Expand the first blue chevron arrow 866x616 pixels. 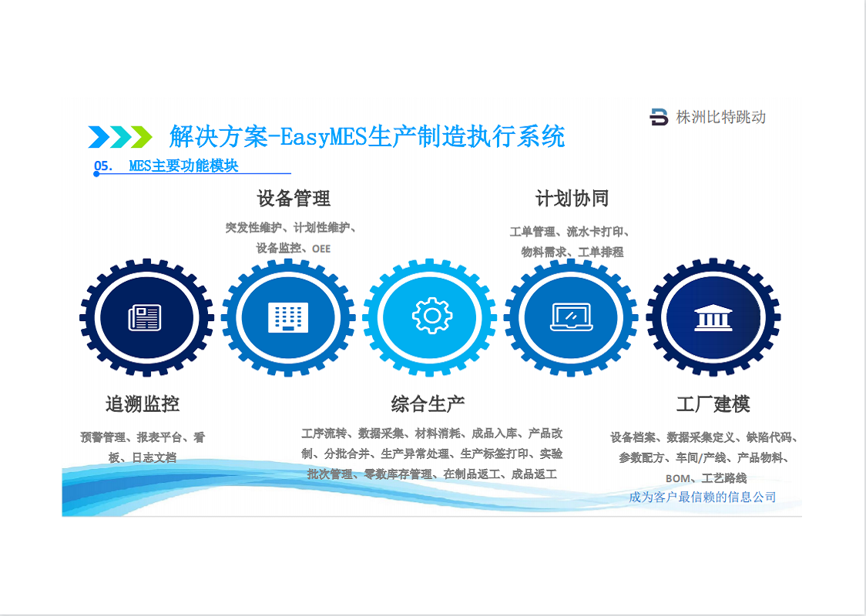[99, 137]
